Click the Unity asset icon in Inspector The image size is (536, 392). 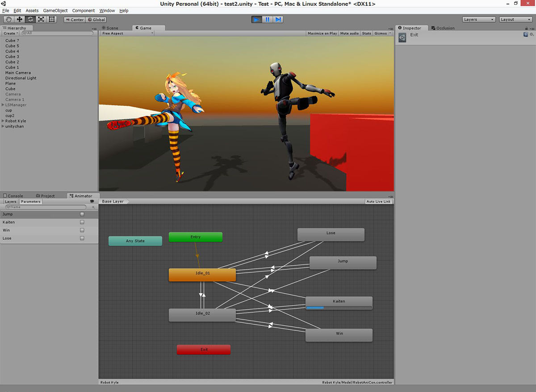(402, 38)
